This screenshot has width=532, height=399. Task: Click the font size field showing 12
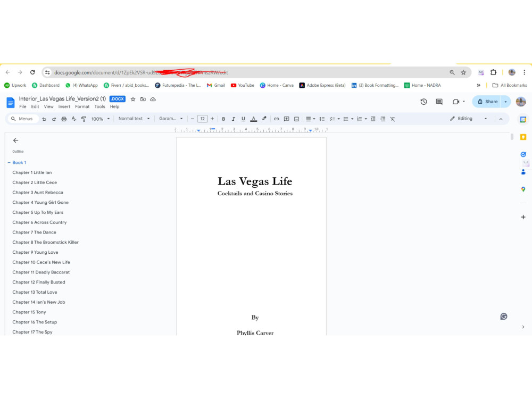203,119
